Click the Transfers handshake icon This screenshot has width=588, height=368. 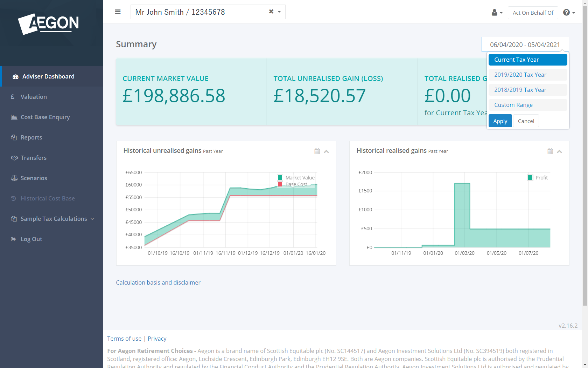point(14,158)
